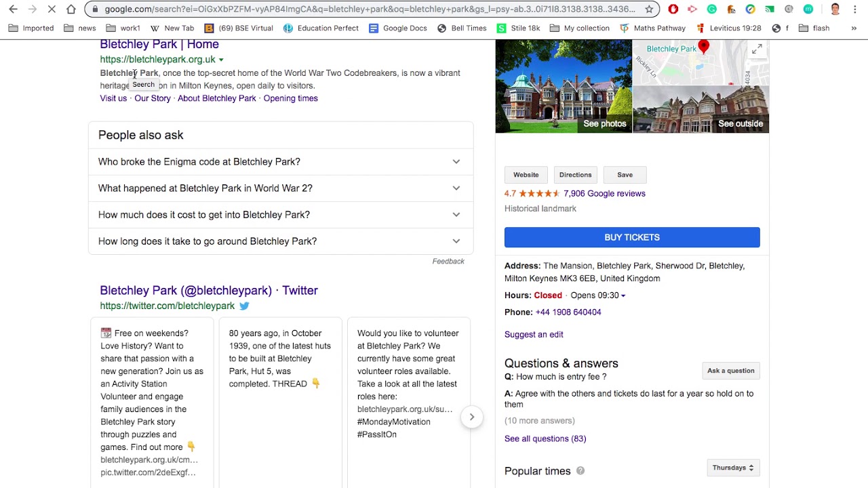Viewport: 868px width, 488px height.
Task: Click the Website button in knowledge panel
Action: (526, 175)
